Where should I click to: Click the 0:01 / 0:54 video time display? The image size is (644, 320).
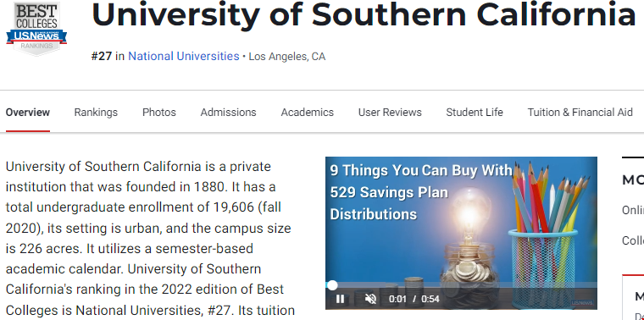(x=414, y=299)
